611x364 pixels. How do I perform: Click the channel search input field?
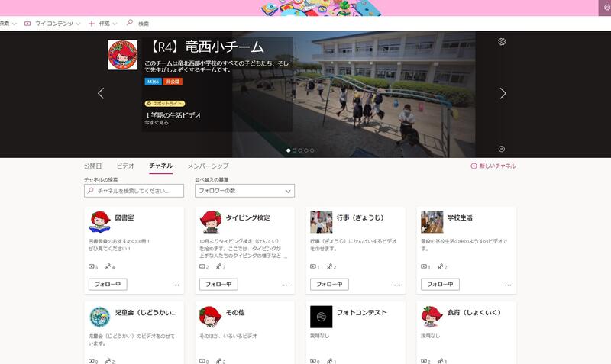[137, 191]
